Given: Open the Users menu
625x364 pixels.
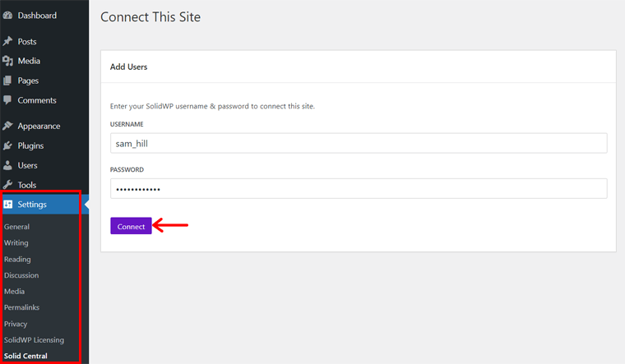Looking at the screenshot, I should click(27, 165).
